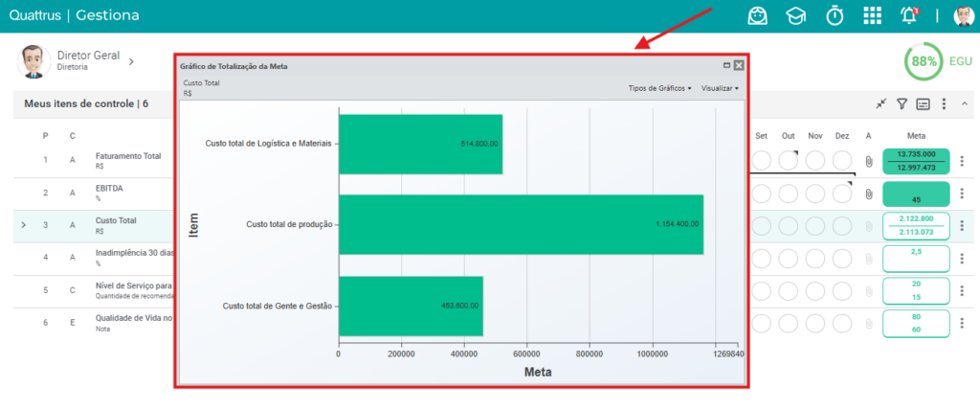Open three-dot menu for EBITDA row
Screen dimensions: 980x410
pos(962,194)
